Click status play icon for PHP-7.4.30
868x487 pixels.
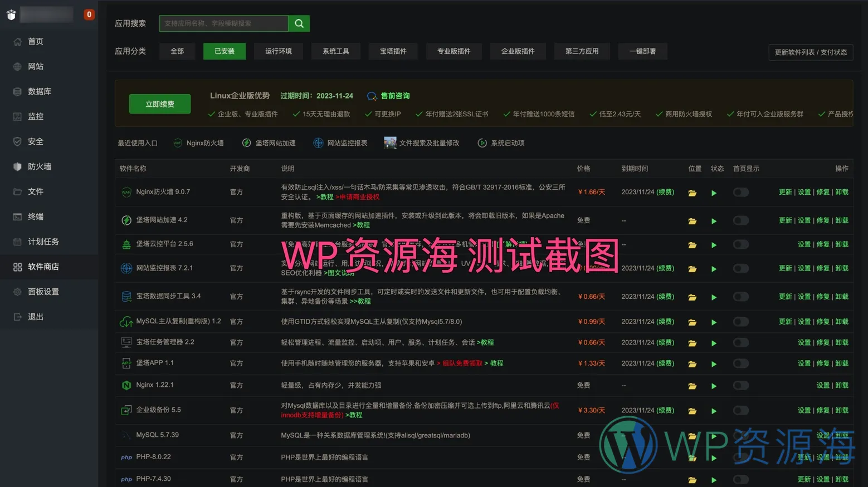click(714, 480)
